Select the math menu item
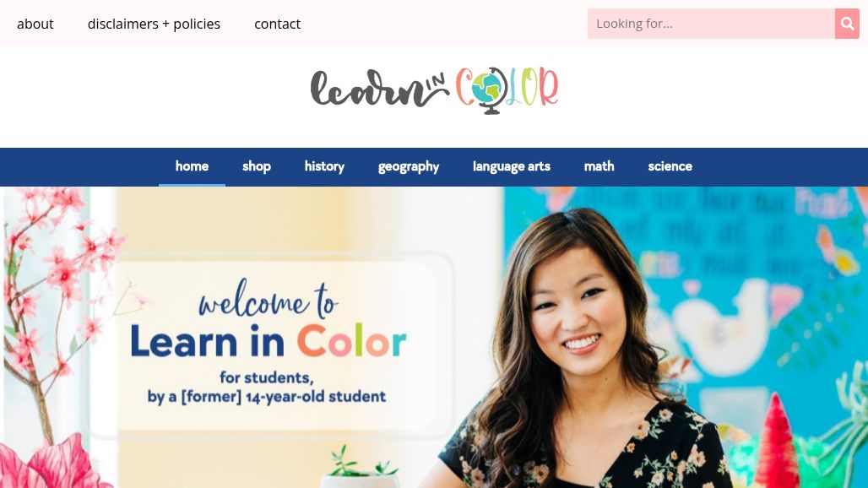The image size is (868, 488). tap(599, 166)
